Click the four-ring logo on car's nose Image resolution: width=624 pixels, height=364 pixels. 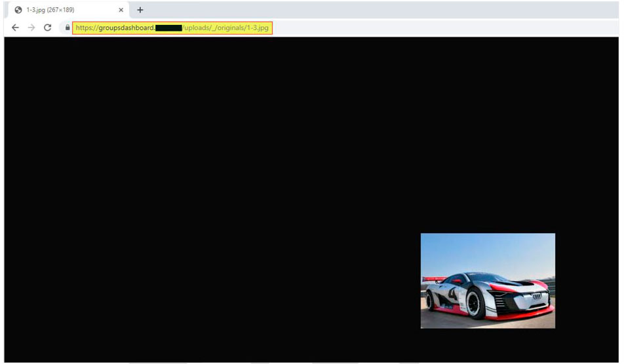coord(537,297)
